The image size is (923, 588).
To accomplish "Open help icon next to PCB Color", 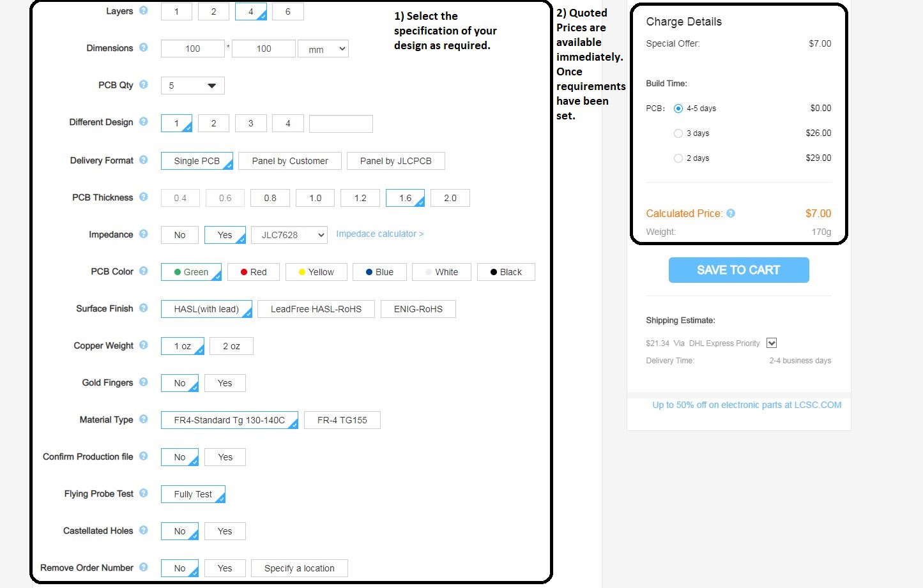I will pos(144,271).
